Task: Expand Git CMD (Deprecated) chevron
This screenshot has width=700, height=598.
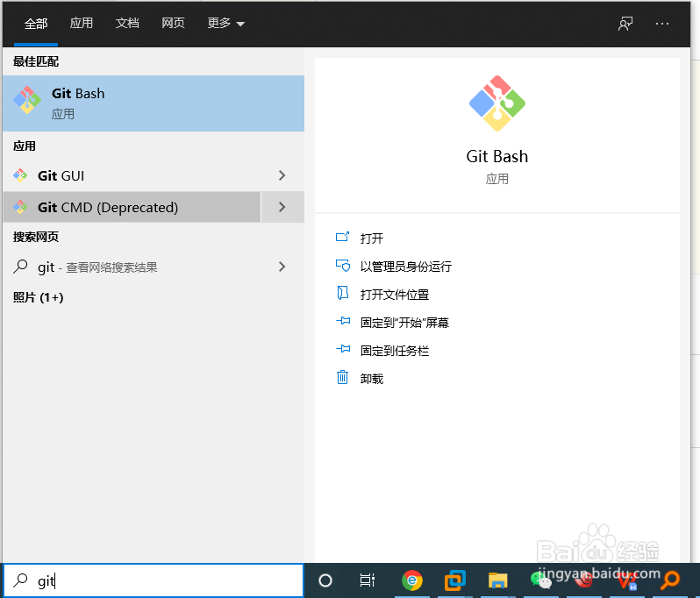Action: tap(282, 207)
